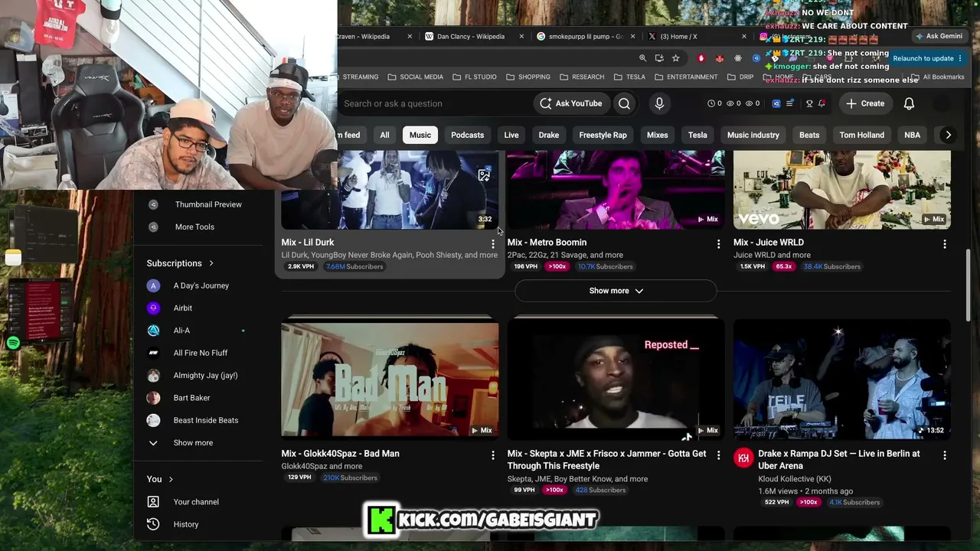
Task: Open YouTube notifications bell
Action: (x=909, y=103)
